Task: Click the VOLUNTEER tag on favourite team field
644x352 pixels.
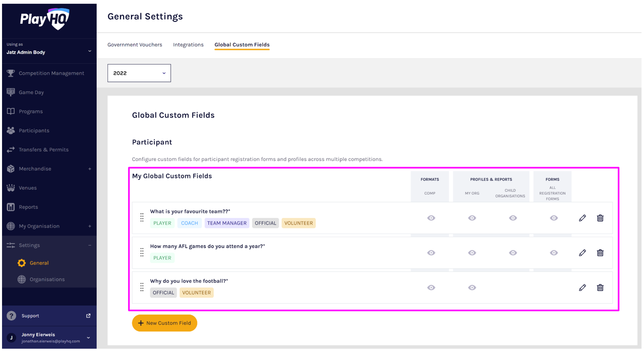Action: click(298, 223)
